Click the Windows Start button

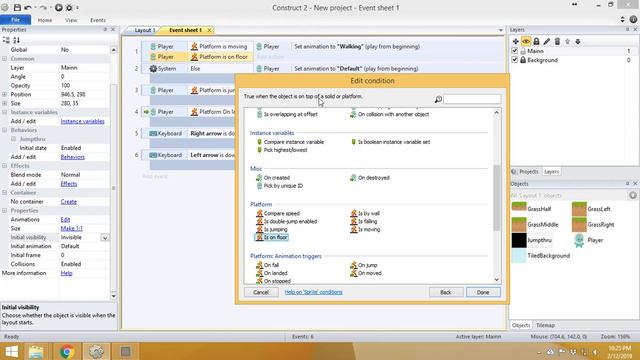(11, 351)
